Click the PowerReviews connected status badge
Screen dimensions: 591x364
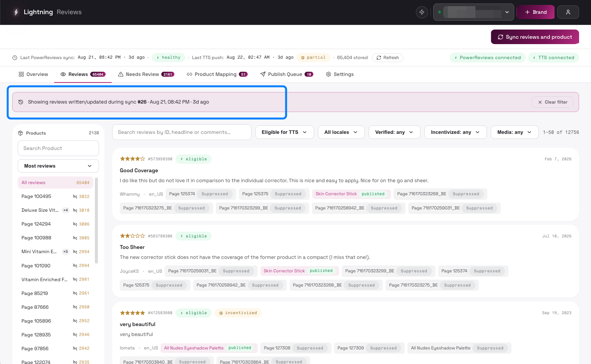click(487, 58)
